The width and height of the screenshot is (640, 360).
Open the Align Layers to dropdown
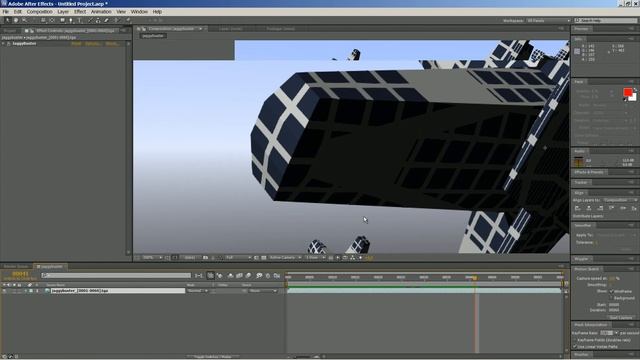point(620,200)
